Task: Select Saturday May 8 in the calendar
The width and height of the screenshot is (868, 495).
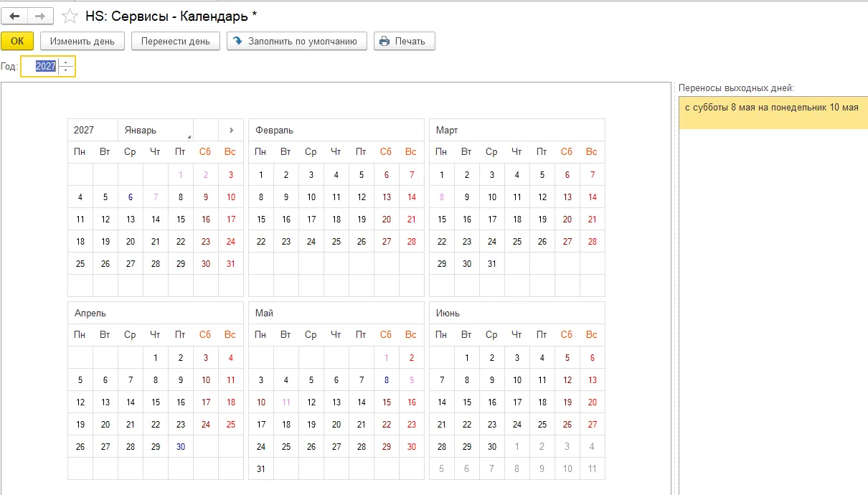Action: coord(387,380)
